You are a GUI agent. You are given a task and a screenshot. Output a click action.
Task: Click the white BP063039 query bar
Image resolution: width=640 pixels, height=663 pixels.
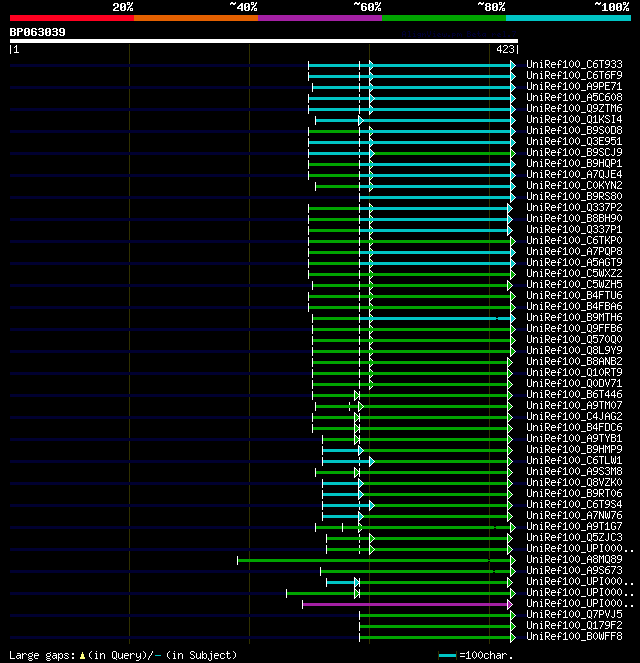(264, 41)
